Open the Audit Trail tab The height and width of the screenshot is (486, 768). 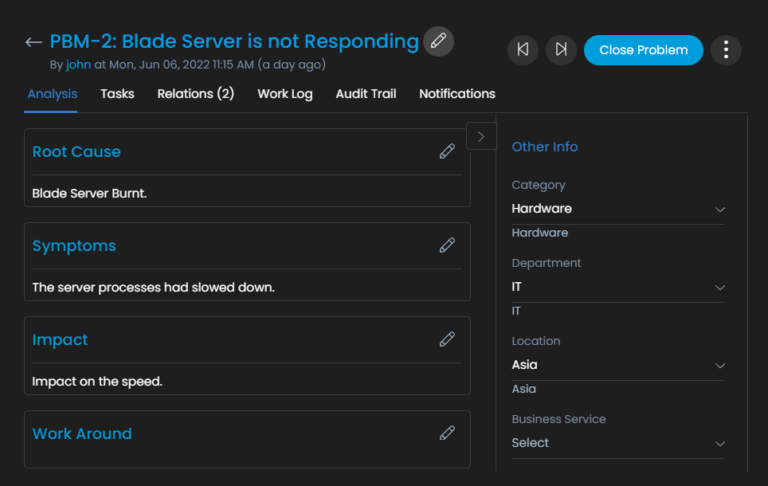click(x=366, y=94)
